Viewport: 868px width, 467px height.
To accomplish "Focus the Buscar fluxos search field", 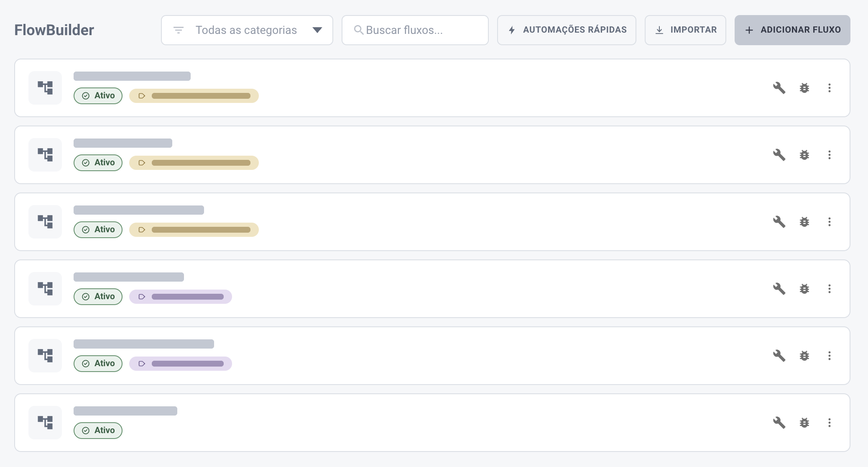I will (x=415, y=30).
